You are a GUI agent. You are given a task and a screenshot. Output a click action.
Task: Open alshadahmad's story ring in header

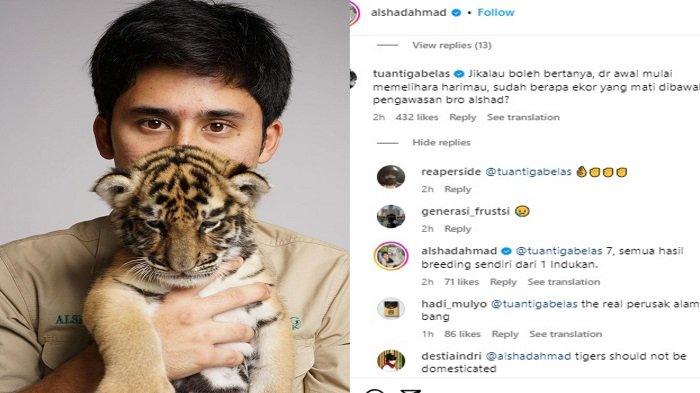354,13
